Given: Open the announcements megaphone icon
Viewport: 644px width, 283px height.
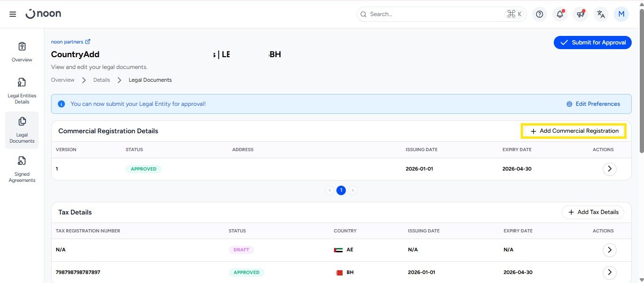Looking at the screenshot, I should tap(580, 14).
